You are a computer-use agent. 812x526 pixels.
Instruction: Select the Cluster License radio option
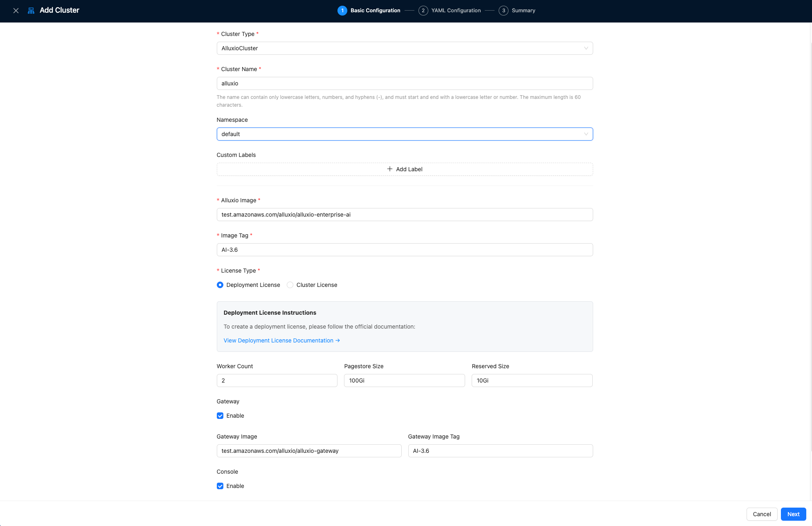pyautogui.click(x=290, y=285)
